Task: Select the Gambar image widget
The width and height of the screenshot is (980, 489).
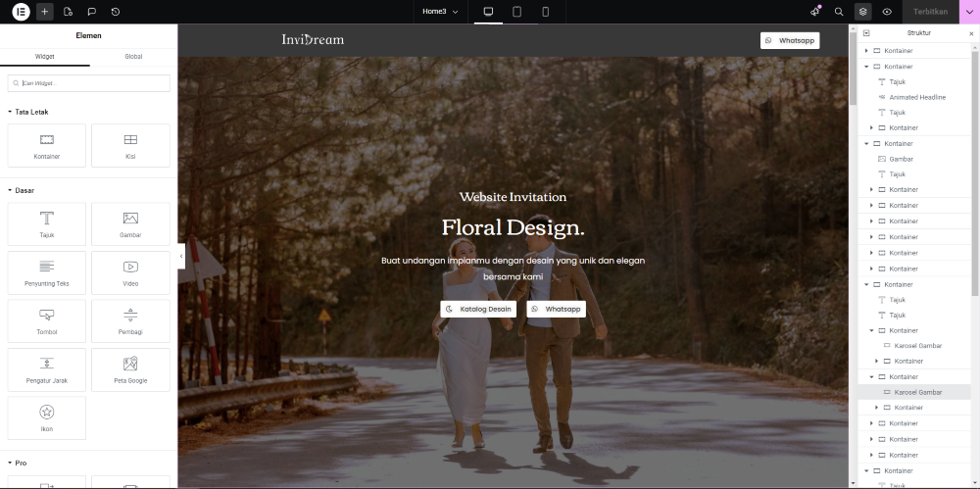Action: [x=130, y=223]
